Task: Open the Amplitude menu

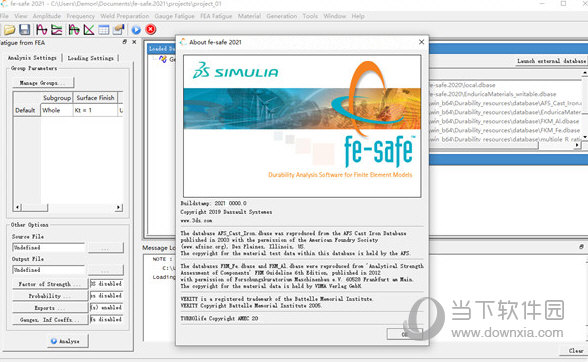Action: [47, 16]
